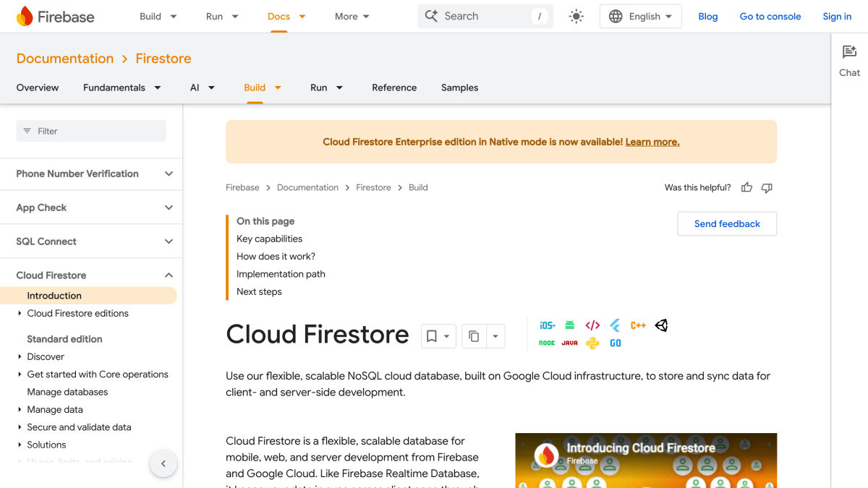Click Go to console link
This screenshot has width=868, height=488.
point(770,17)
